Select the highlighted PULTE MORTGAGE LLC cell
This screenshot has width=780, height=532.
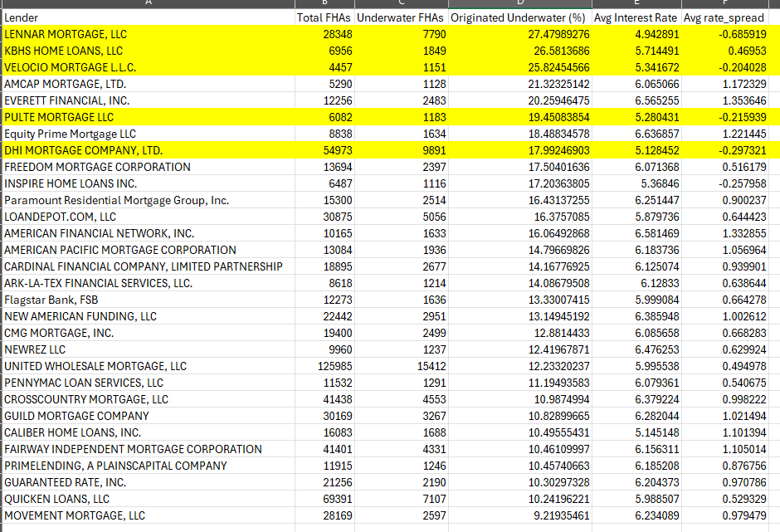click(149, 117)
